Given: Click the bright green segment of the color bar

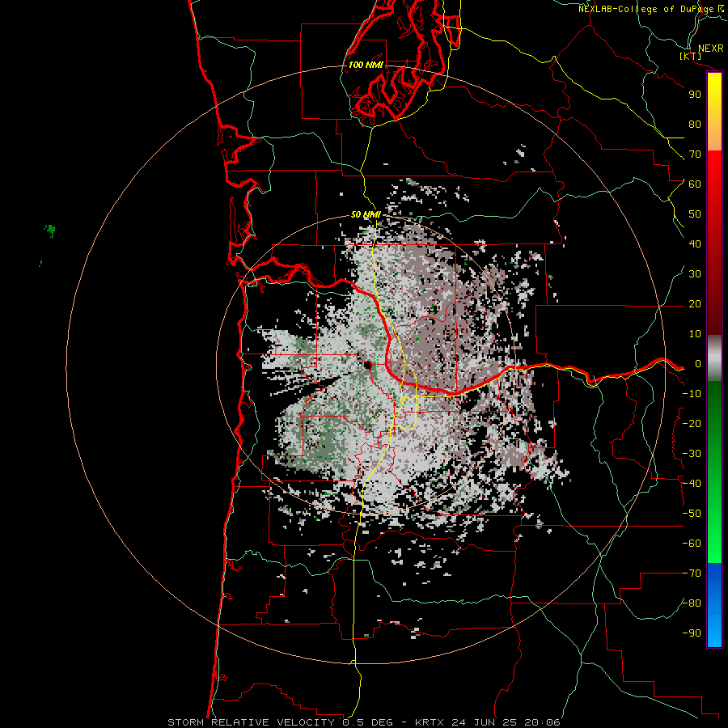Looking at the screenshot, I should point(714,525).
